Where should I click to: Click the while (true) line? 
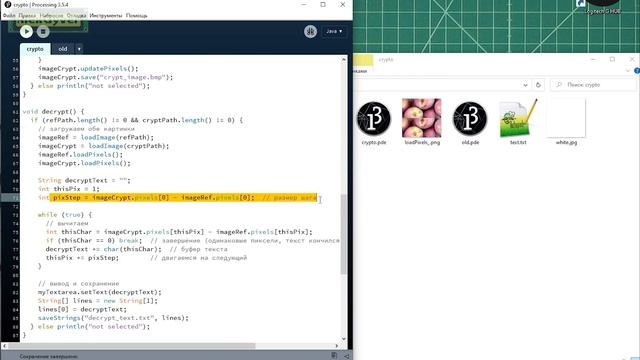point(65,215)
